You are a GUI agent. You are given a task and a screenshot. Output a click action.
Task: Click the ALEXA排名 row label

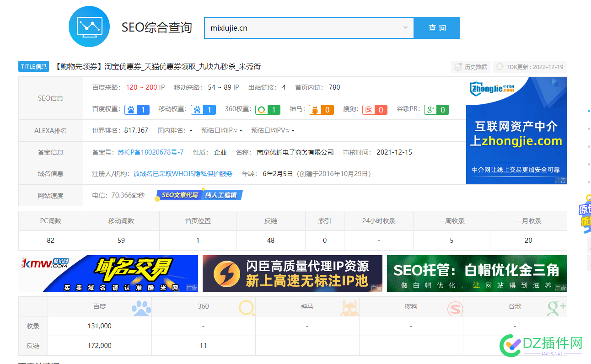(x=51, y=131)
